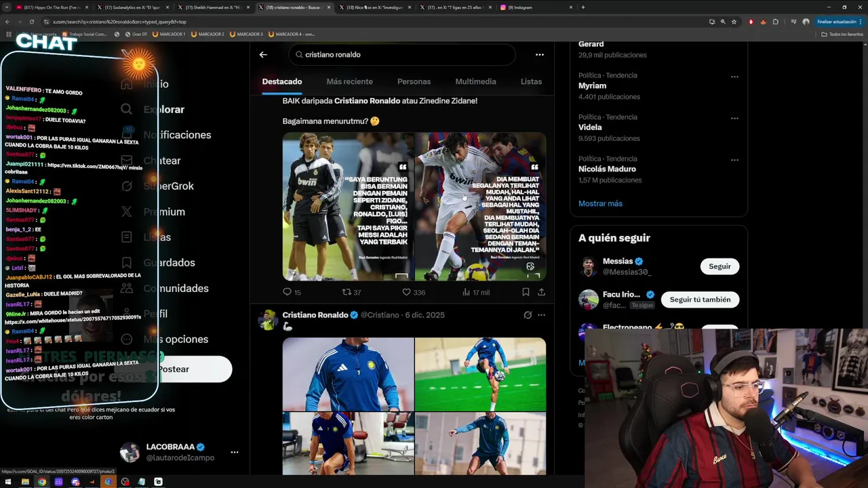Open Notificaciones in sidebar
Screen dimensions: 868x488
(177, 135)
